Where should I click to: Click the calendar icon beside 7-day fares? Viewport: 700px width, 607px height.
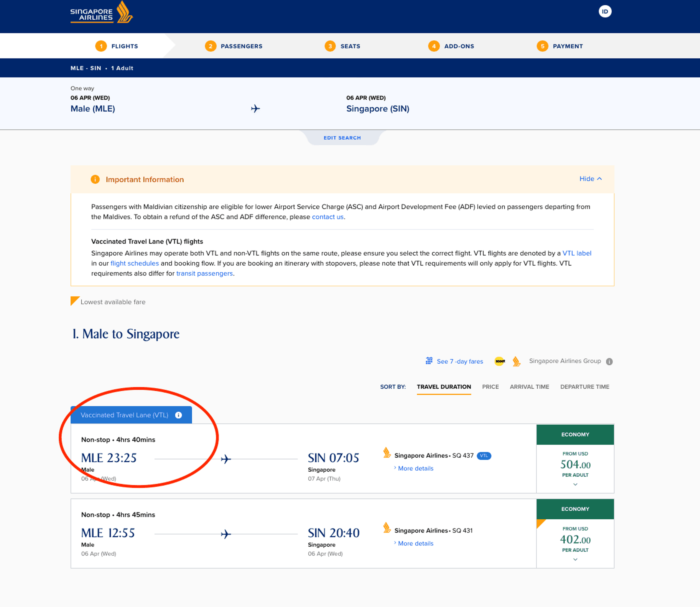(429, 361)
